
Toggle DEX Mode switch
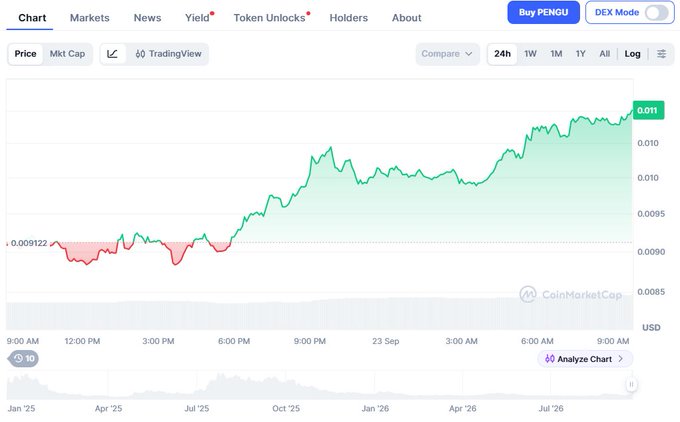656,13
